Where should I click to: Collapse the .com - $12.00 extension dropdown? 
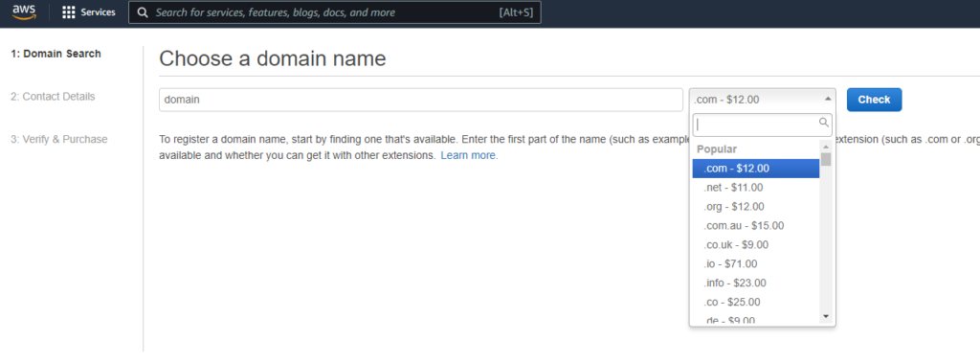(x=763, y=100)
